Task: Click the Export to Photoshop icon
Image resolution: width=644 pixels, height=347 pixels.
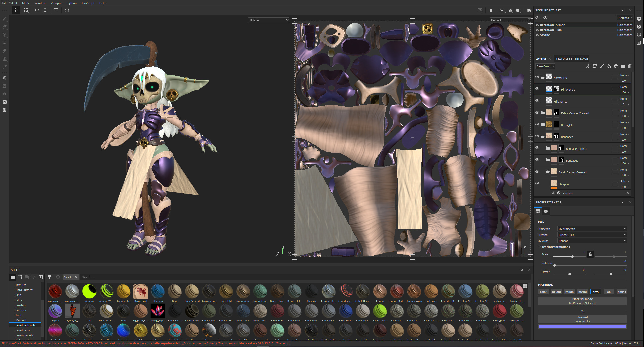Action: tap(5, 102)
